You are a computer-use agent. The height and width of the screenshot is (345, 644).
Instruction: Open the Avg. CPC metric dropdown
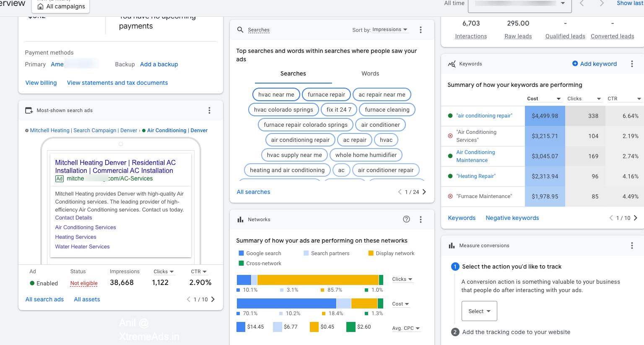pos(406,328)
